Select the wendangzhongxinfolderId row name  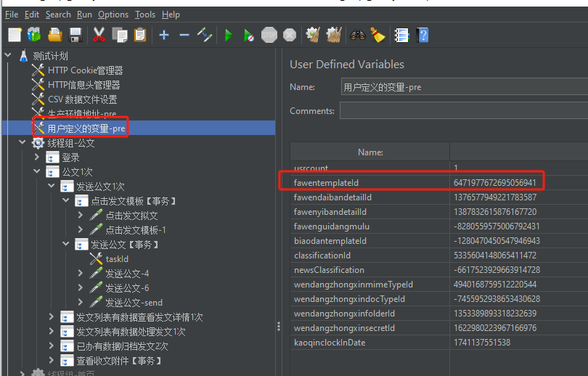[370, 314]
